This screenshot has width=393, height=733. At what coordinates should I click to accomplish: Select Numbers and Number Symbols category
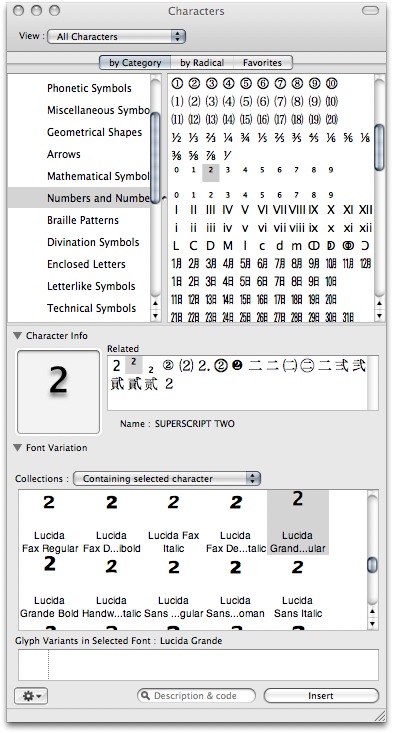pos(79,198)
